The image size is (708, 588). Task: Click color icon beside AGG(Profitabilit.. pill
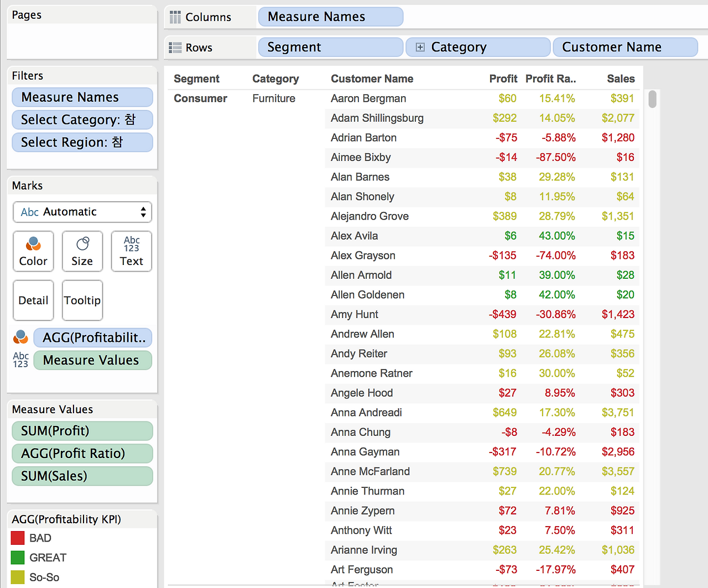click(20, 337)
